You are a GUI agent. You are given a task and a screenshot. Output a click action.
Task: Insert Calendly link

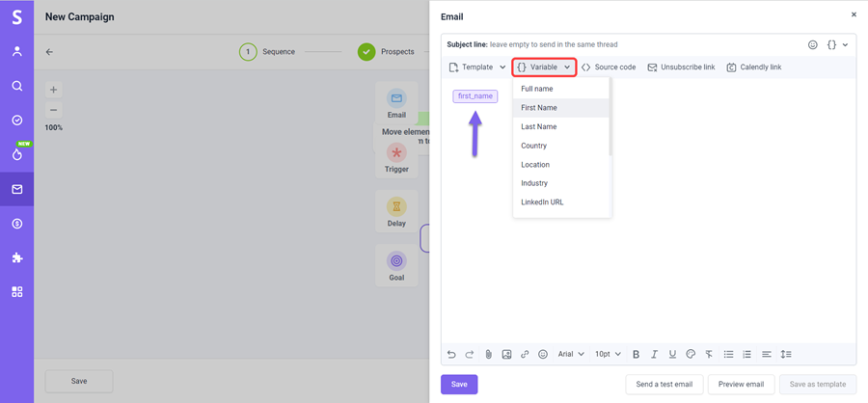(753, 67)
